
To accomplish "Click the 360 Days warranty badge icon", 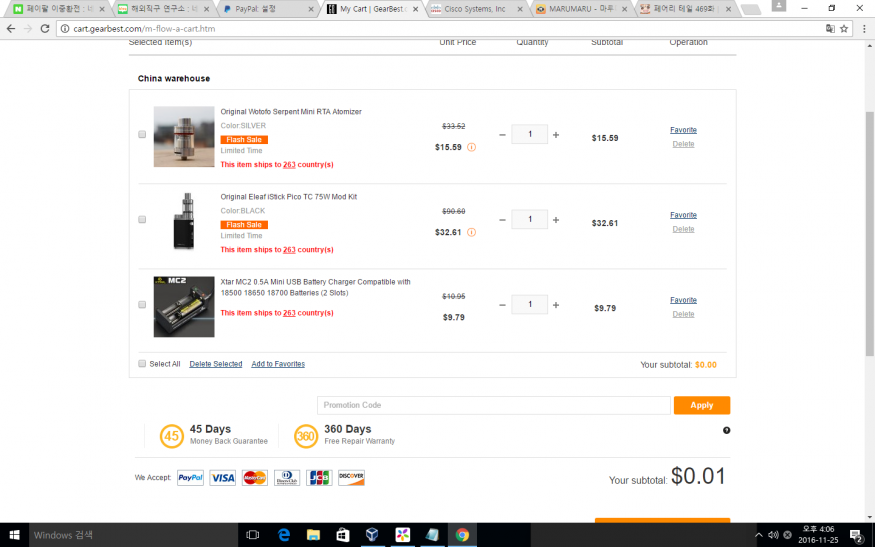I will click(x=306, y=436).
